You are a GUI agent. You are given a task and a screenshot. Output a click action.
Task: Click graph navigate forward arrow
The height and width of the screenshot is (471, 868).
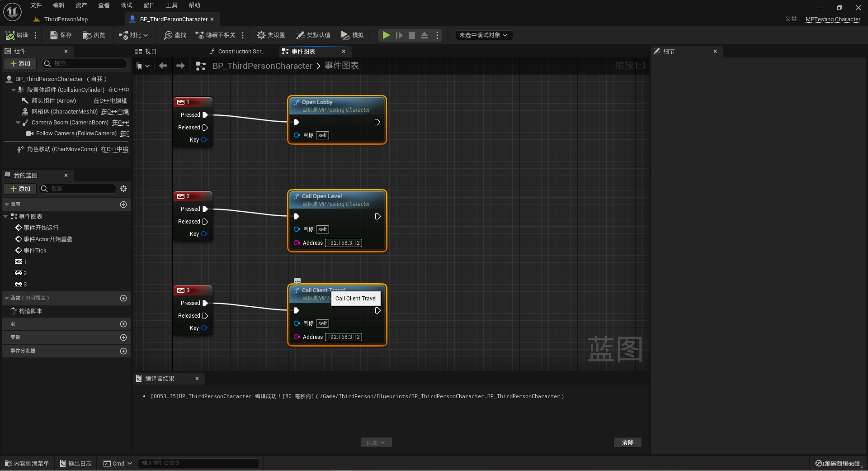tap(180, 66)
